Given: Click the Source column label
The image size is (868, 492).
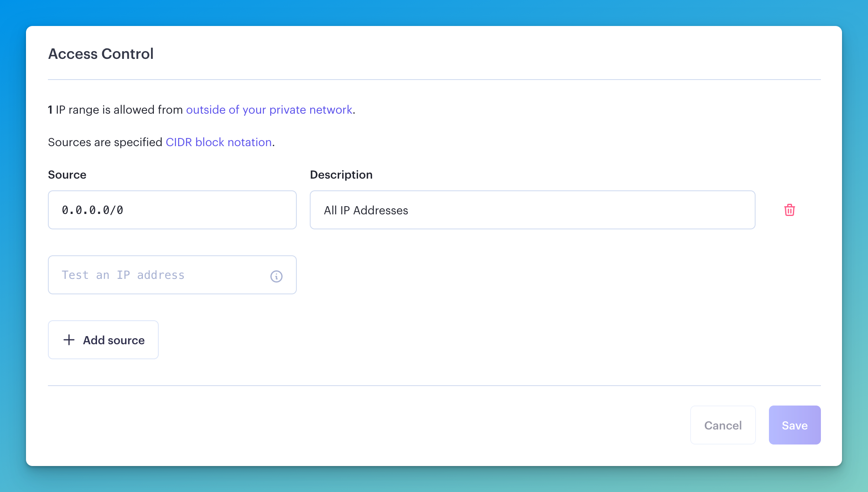Looking at the screenshot, I should click(x=67, y=175).
